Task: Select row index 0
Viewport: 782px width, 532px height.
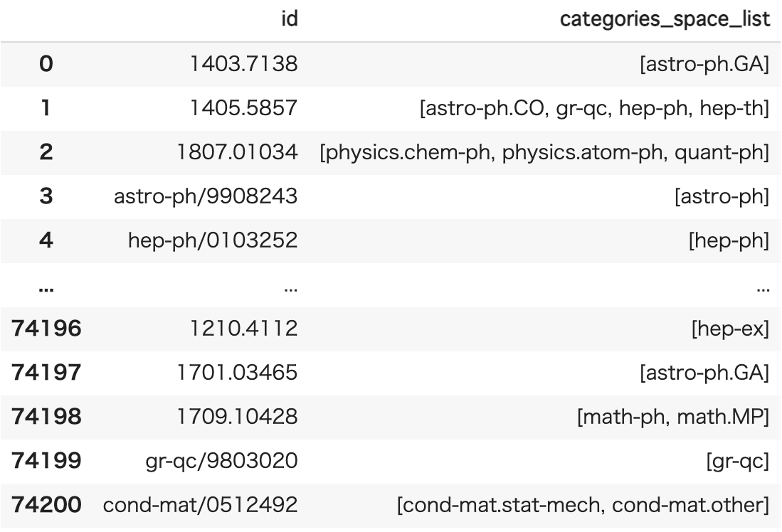Action: coord(46,64)
